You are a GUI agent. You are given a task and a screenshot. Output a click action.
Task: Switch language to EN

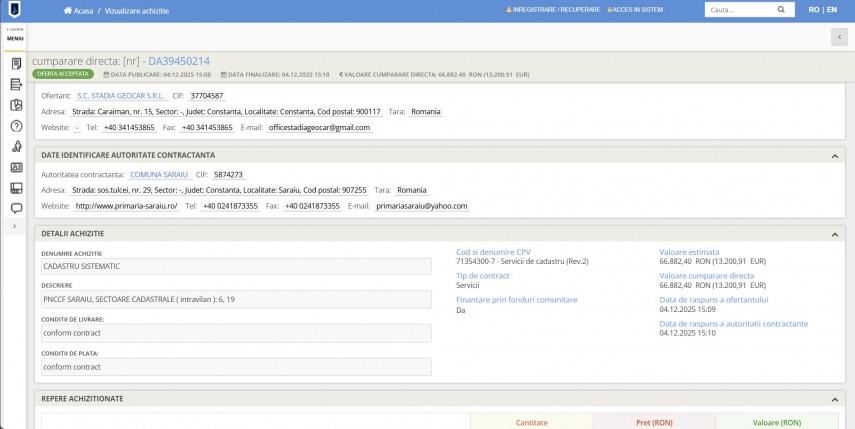[x=830, y=10]
